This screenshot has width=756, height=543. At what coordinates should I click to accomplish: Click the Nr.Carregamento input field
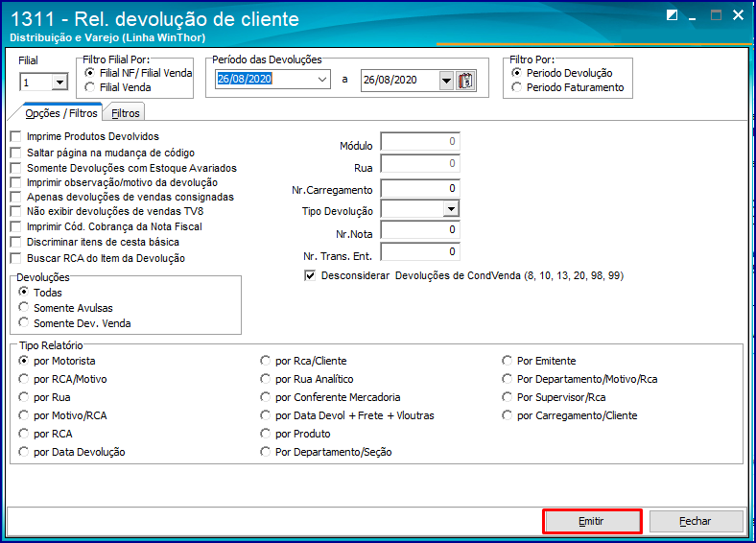(420, 189)
